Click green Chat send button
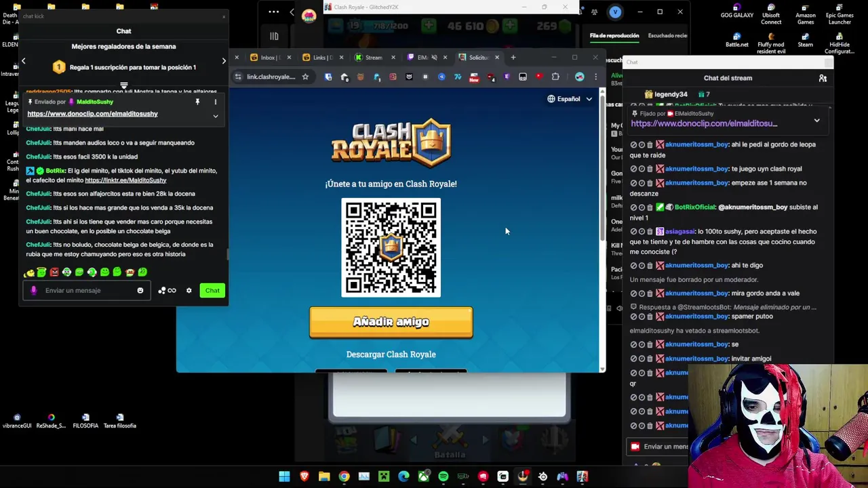 point(212,291)
